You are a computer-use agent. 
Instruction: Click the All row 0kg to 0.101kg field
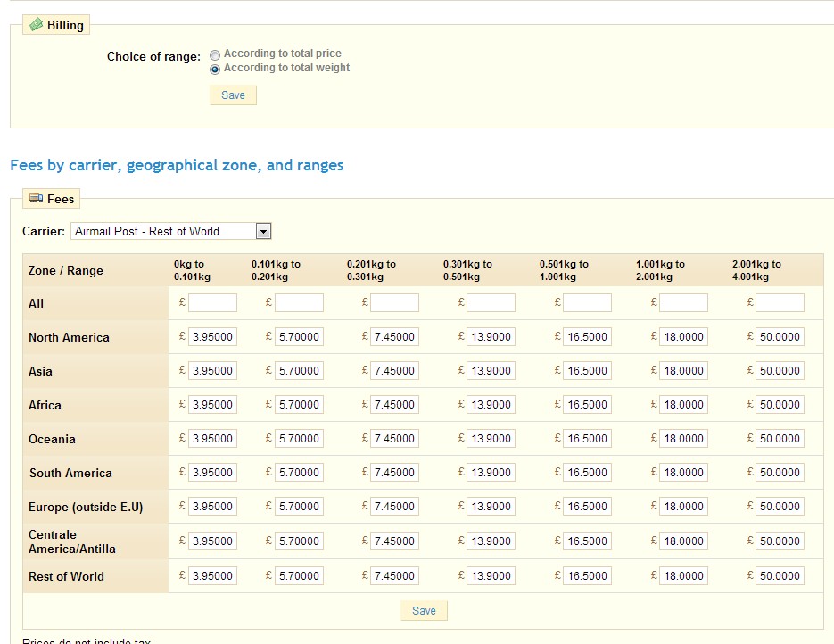tap(212, 303)
